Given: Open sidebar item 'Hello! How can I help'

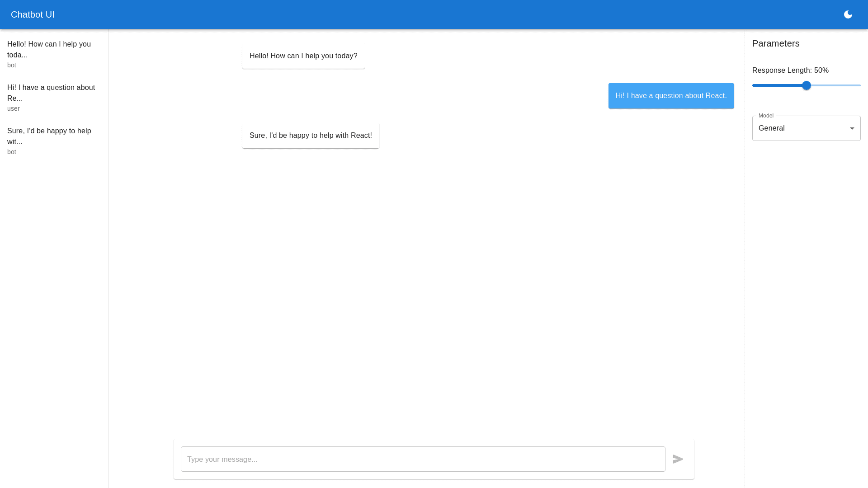Looking at the screenshot, I should tap(49, 49).
